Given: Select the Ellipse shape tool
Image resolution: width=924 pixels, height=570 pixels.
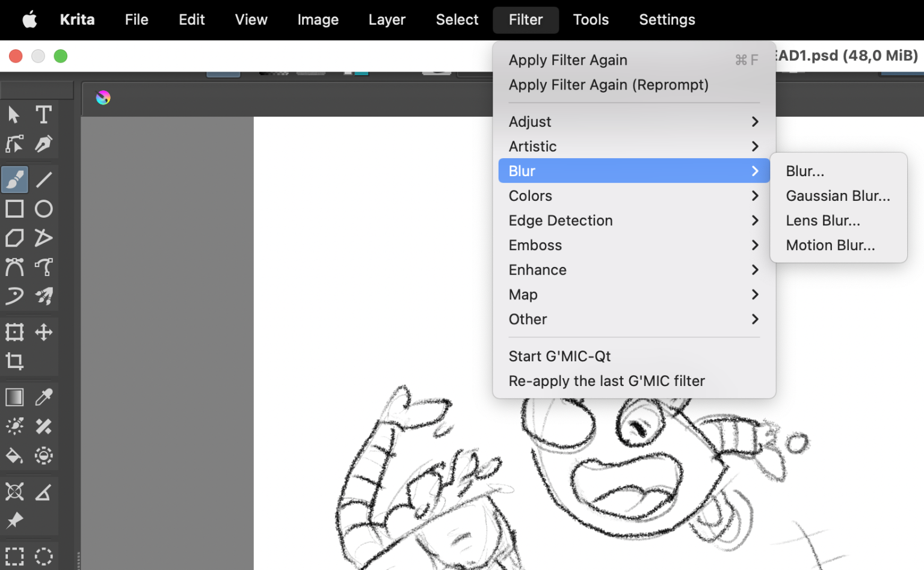Looking at the screenshot, I should (x=43, y=209).
